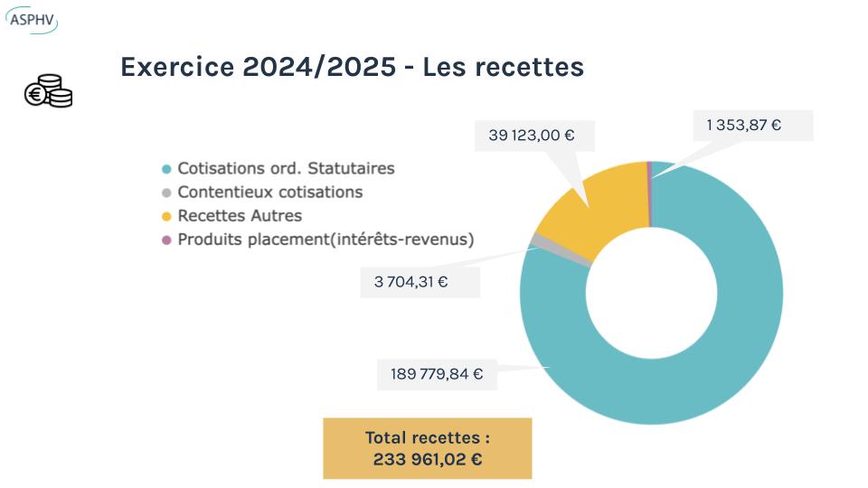The width and height of the screenshot is (868, 488).
Task: Click the gray Contentieux cotisations legend dot
Action: [165, 192]
